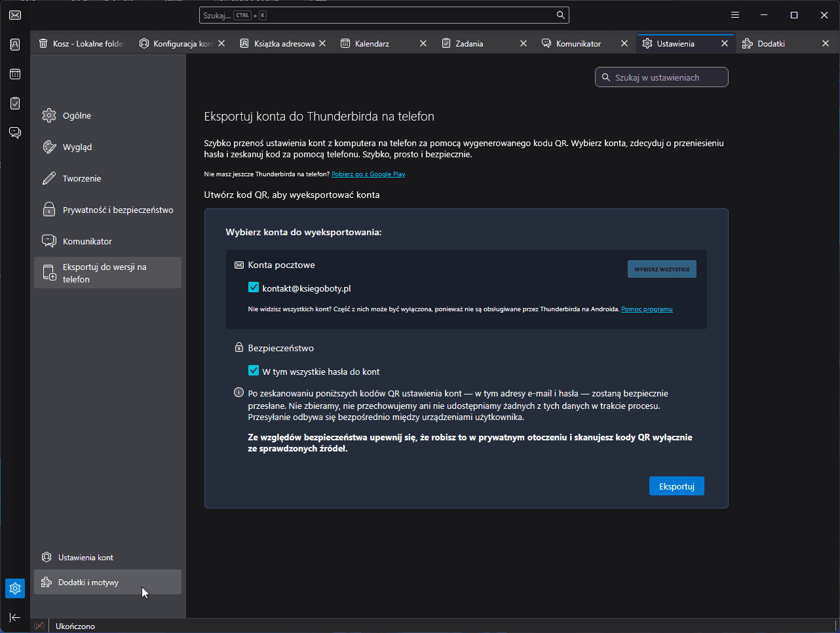Viewport: 840px width, 633px height.
Task: Uncheck kontakt@ksiegoboty.pl account checkbox
Action: coord(254,287)
